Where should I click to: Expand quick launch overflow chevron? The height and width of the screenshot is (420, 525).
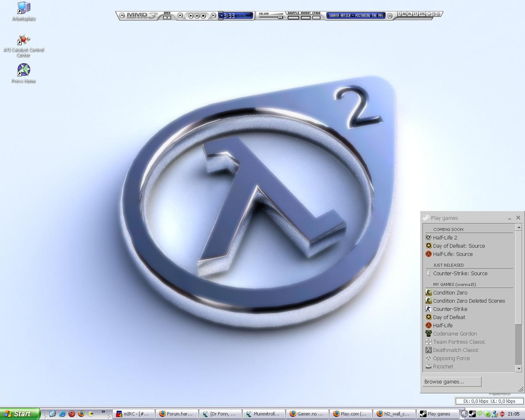point(103,412)
